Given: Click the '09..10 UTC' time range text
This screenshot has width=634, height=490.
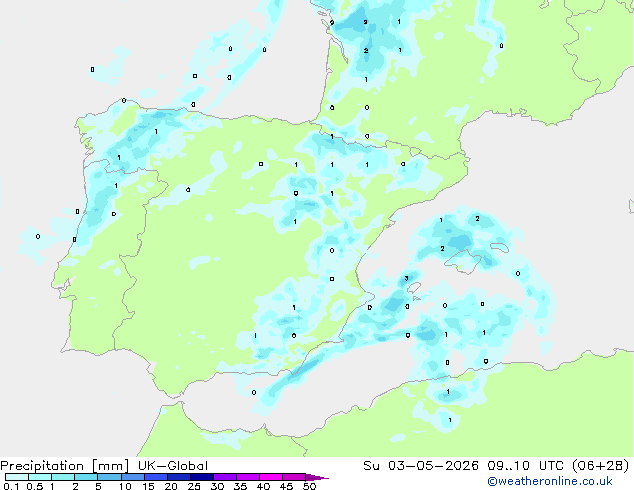Looking at the screenshot, I should 526,466.
